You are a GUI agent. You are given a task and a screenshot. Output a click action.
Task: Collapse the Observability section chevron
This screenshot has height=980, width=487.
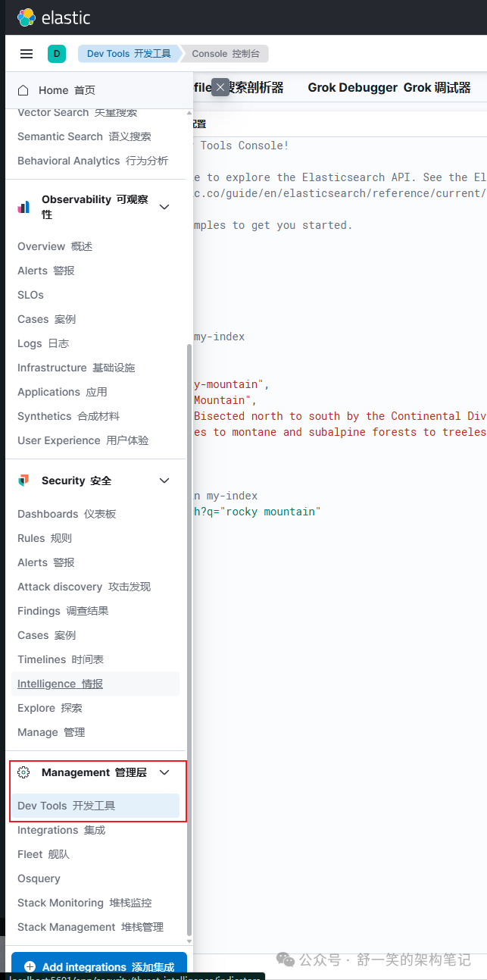click(164, 207)
